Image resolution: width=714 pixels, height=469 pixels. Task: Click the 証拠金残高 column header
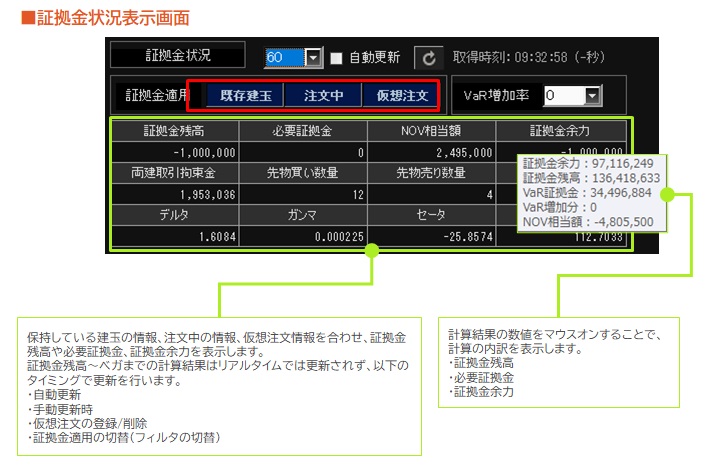click(x=175, y=131)
